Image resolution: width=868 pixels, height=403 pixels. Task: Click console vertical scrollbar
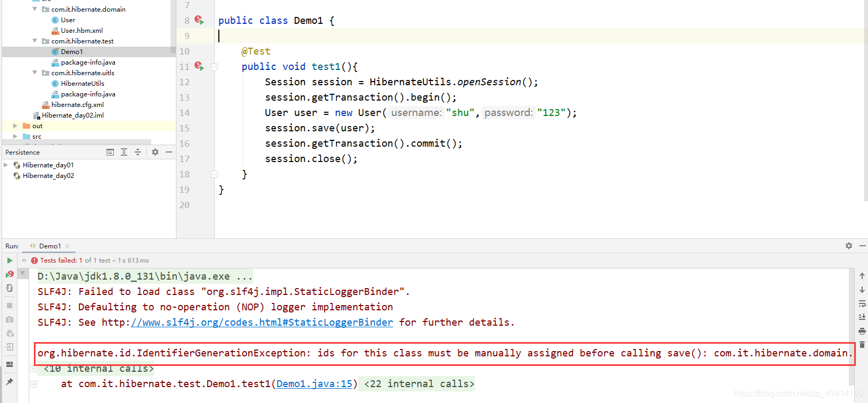(852, 327)
